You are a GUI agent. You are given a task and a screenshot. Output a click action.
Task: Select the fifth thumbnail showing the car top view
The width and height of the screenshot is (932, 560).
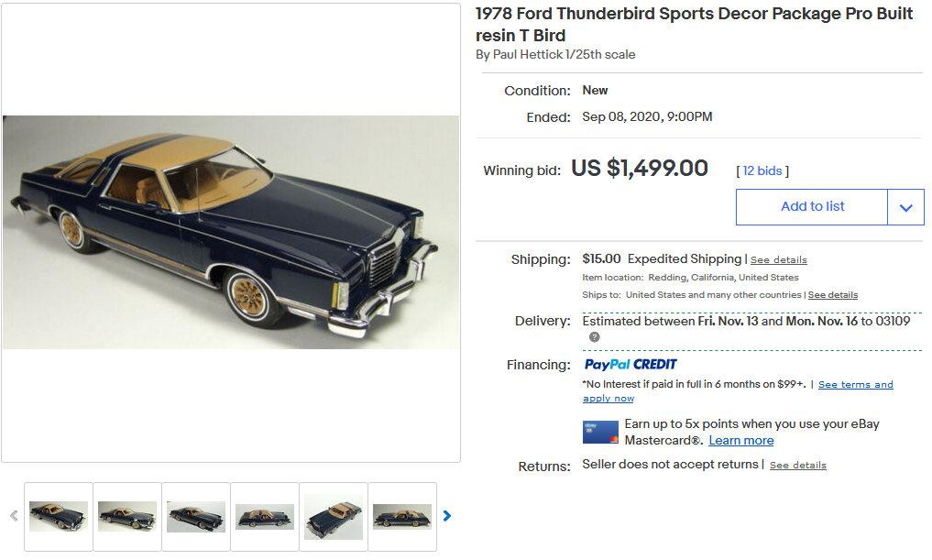point(334,516)
